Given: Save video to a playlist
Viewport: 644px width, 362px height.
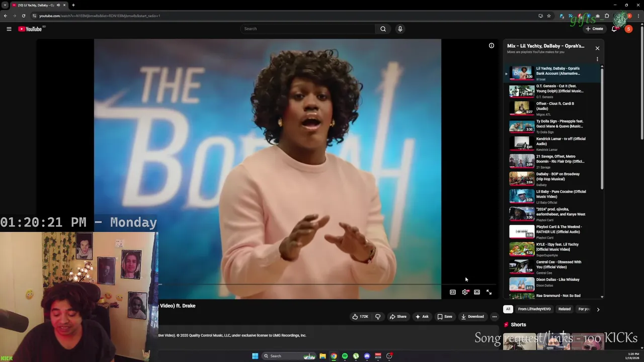Looking at the screenshot, I should (x=445, y=317).
